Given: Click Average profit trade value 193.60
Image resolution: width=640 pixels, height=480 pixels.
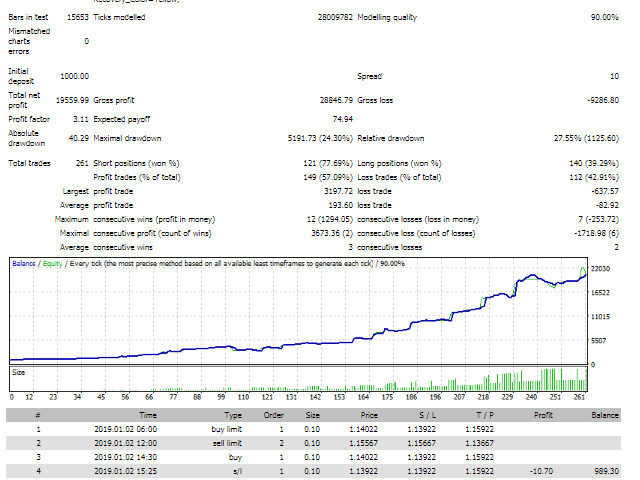Looking at the screenshot, I should point(340,205).
